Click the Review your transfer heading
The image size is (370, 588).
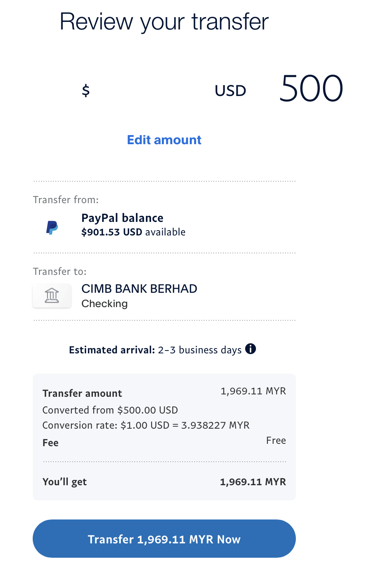[164, 22]
